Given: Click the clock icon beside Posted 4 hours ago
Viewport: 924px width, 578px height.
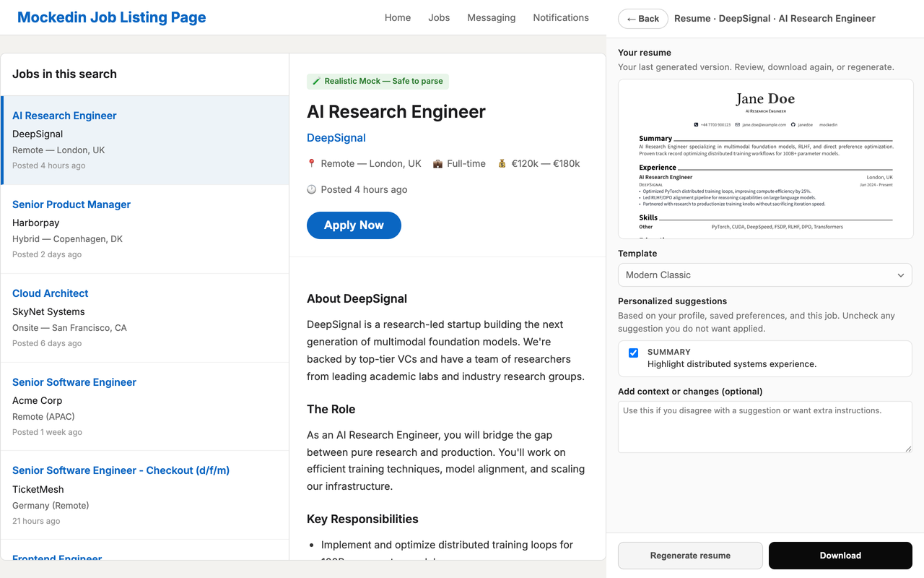Looking at the screenshot, I should [312, 190].
